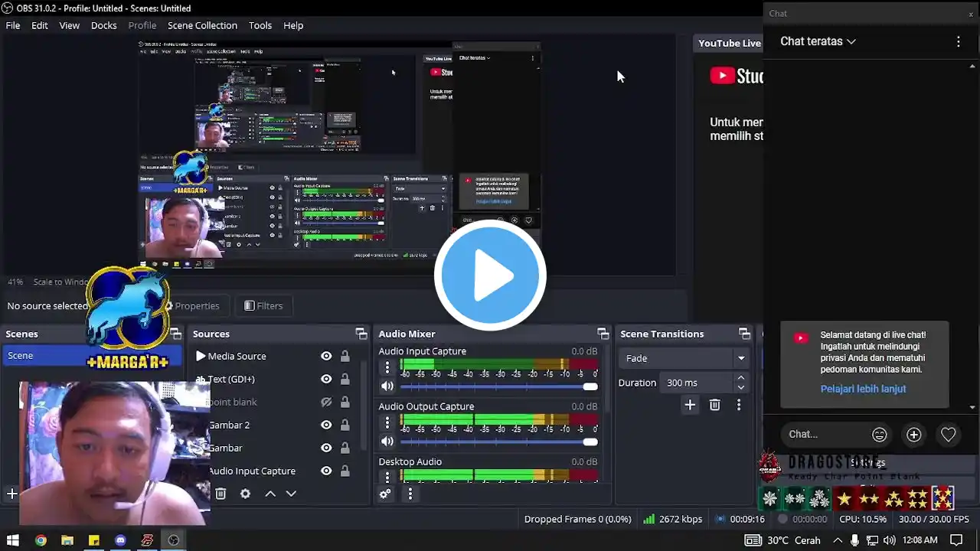Open emoji picker in chat box
The height and width of the screenshot is (551, 980).
pyautogui.click(x=880, y=435)
